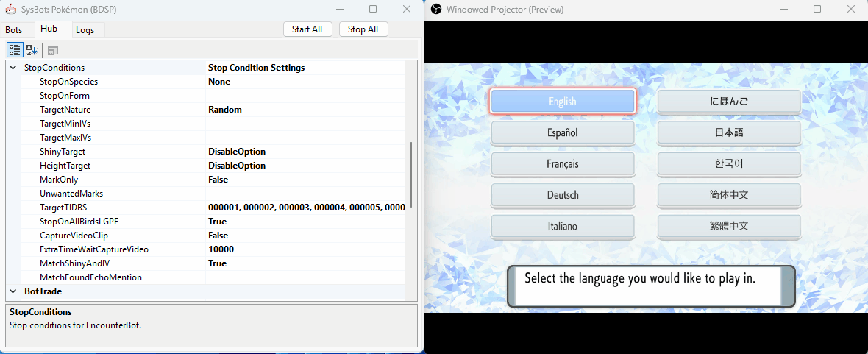Choose 简体中文 language option in the game preview

(729, 195)
